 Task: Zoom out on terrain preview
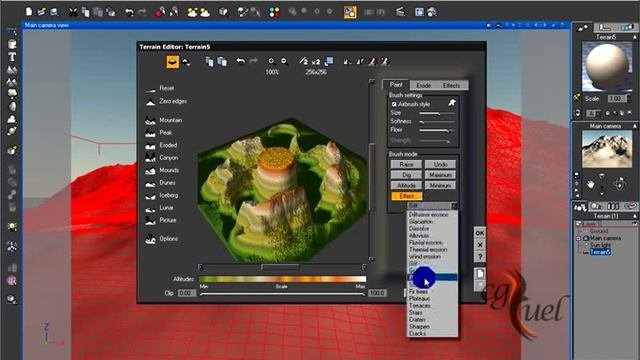click(x=284, y=62)
